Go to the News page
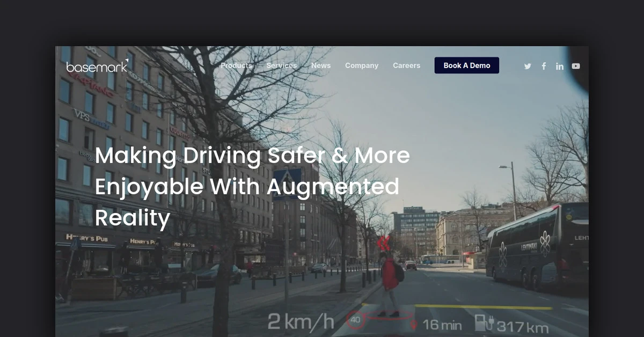 pos(321,65)
